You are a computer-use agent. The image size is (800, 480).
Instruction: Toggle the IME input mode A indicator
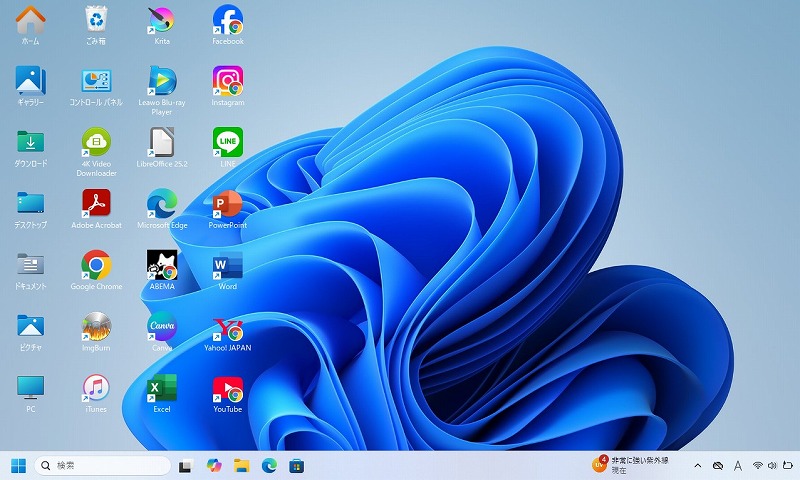tap(738, 465)
